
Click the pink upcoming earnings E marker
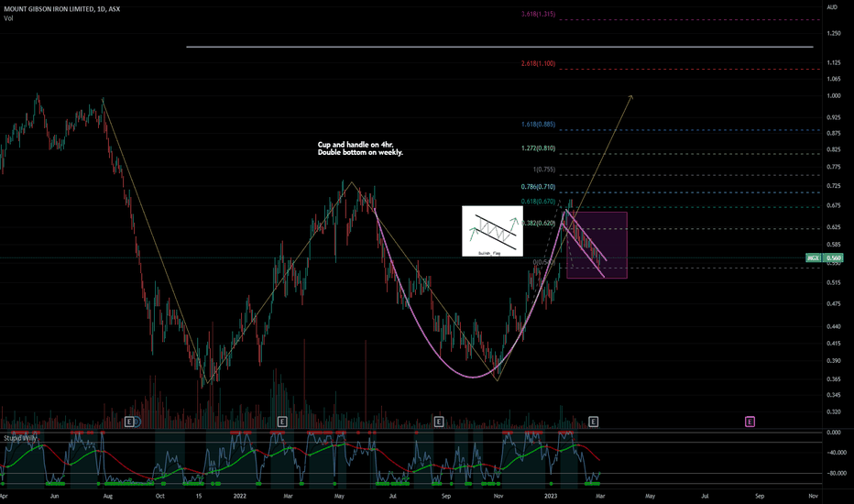pos(750,422)
